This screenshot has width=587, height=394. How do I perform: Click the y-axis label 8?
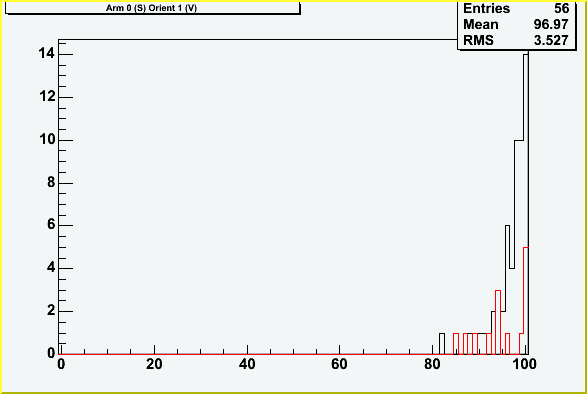tap(51, 182)
